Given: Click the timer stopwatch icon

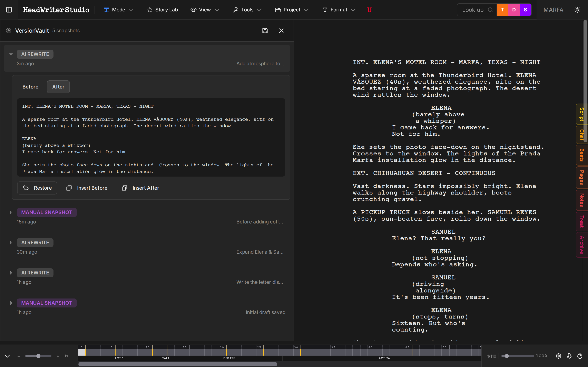Looking at the screenshot, I should tap(580, 356).
